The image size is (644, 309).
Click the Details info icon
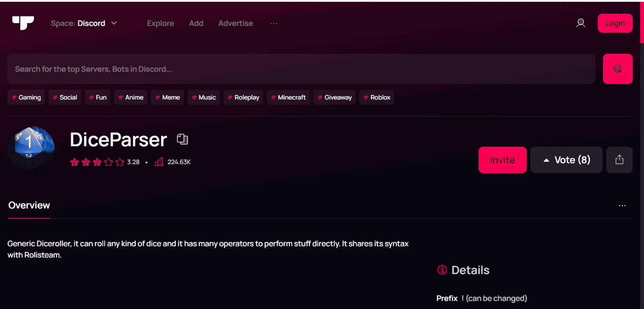pos(442,270)
